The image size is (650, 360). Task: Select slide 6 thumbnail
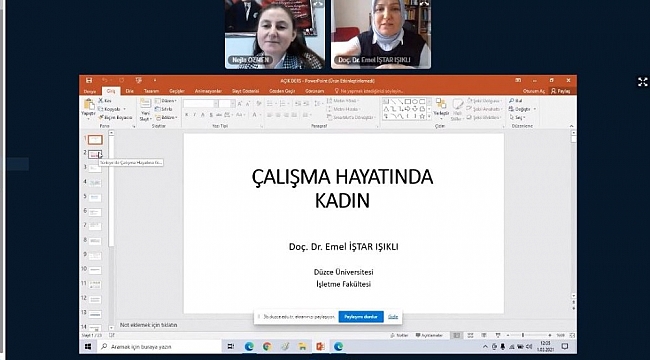tap(95, 212)
